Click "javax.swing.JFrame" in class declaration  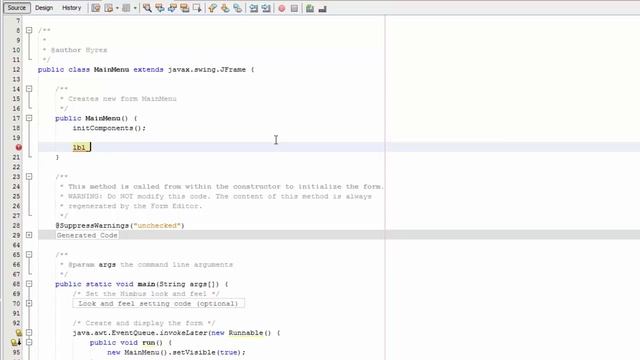tap(207, 69)
